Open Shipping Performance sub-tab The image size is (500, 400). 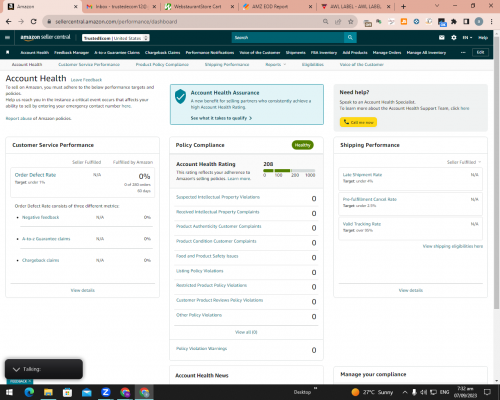tap(227, 64)
